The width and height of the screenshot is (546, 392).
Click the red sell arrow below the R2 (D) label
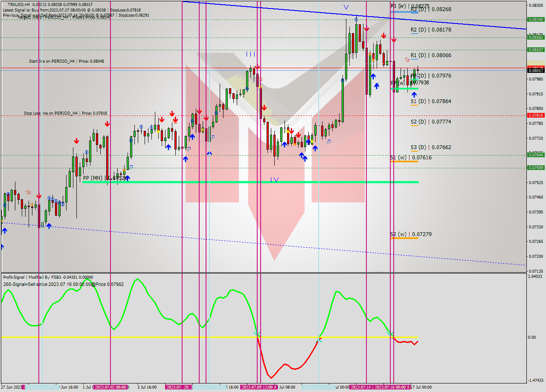coord(394,40)
